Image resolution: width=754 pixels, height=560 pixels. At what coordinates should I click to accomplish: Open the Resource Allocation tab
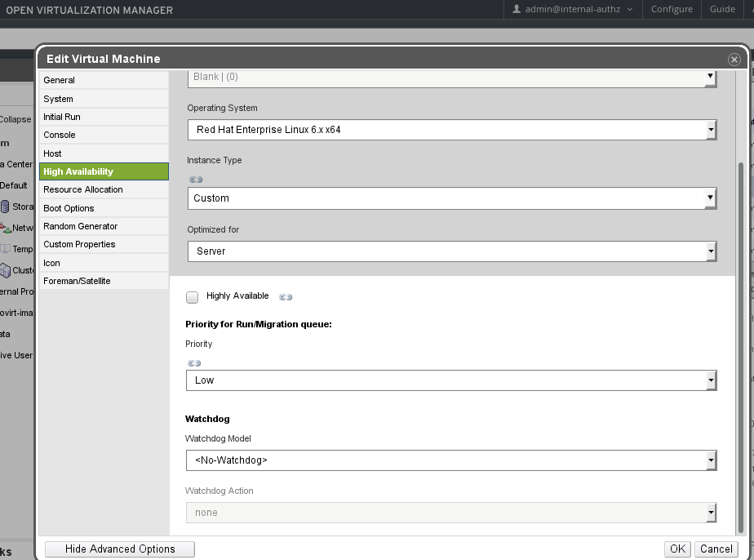pos(83,189)
